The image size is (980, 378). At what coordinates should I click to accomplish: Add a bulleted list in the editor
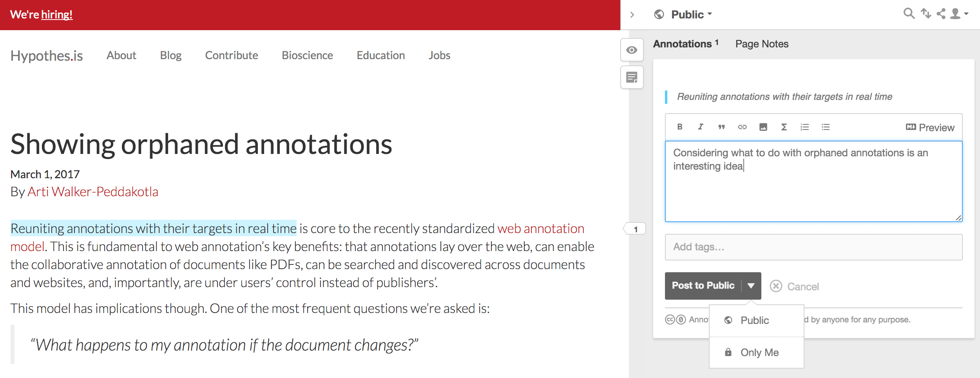(x=826, y=127)
